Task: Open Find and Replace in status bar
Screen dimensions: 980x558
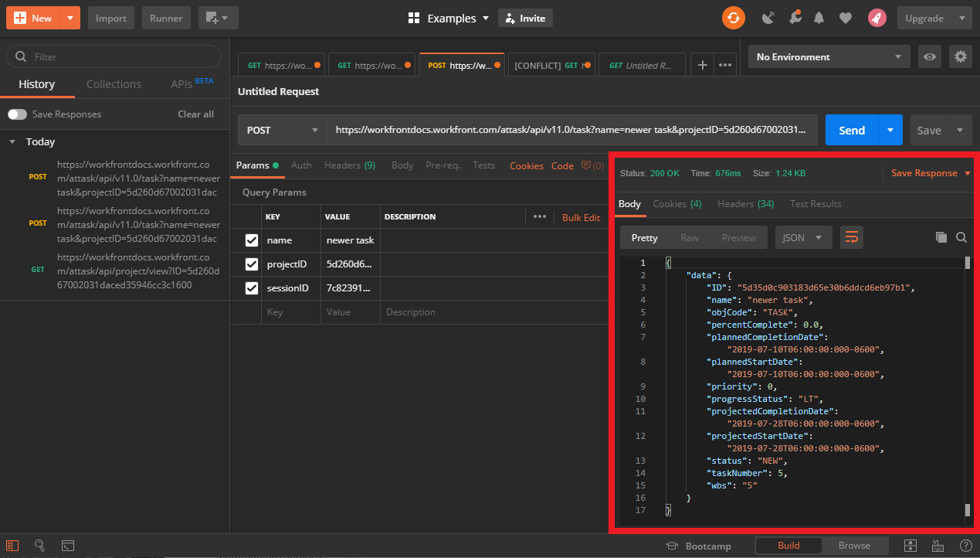Action: [40, 546]
